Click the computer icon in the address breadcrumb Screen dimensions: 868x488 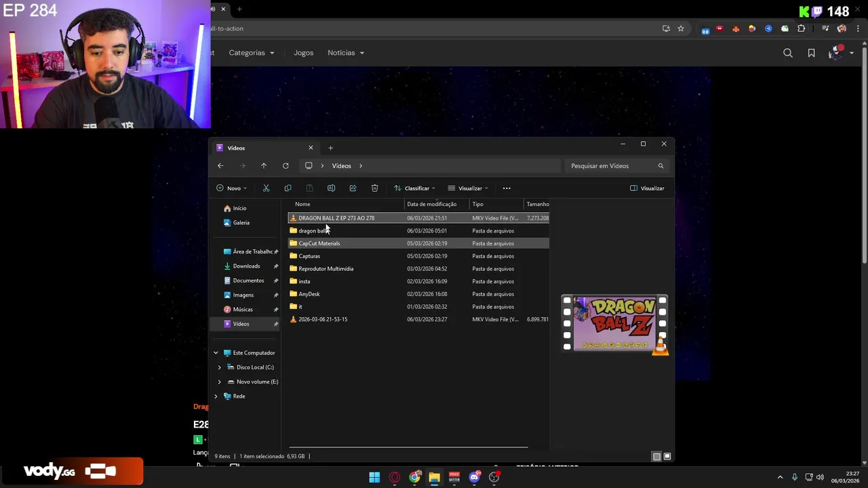click(x=309, y=165)
